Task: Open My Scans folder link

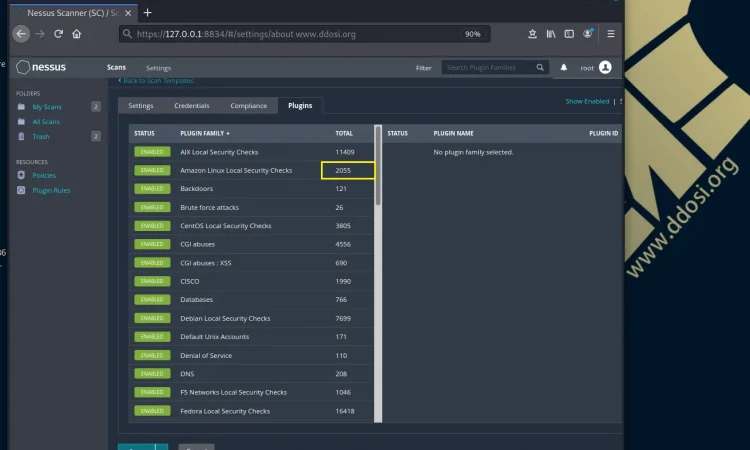Action: pos(47,107)
